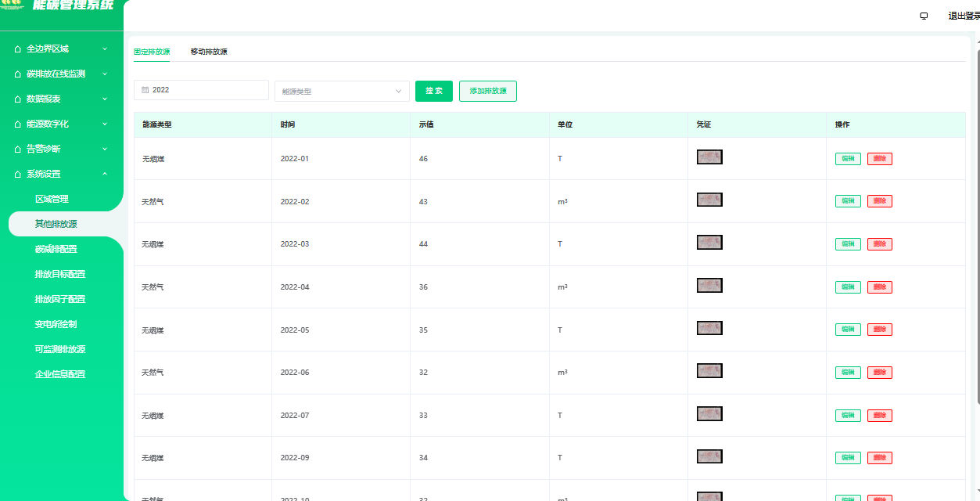Click the home icon next to 数据报表

[x=18, y=99]
